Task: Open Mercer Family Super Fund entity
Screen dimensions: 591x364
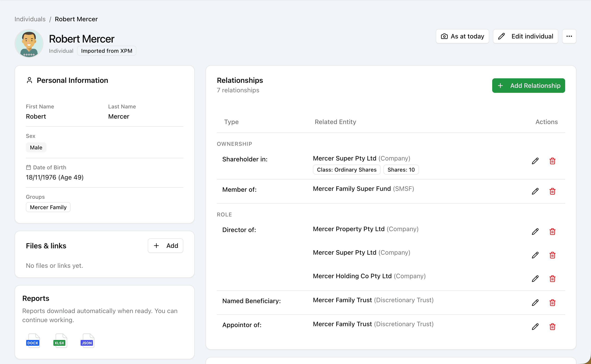Action: click(352, 189)
